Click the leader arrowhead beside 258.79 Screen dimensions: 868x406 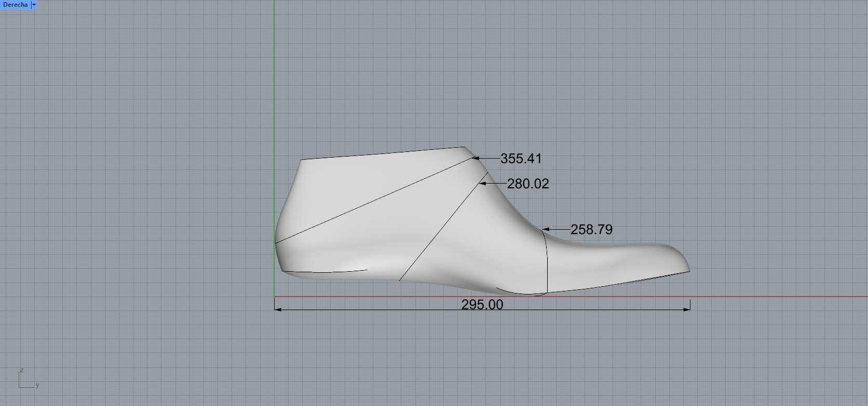coord(546,229)
